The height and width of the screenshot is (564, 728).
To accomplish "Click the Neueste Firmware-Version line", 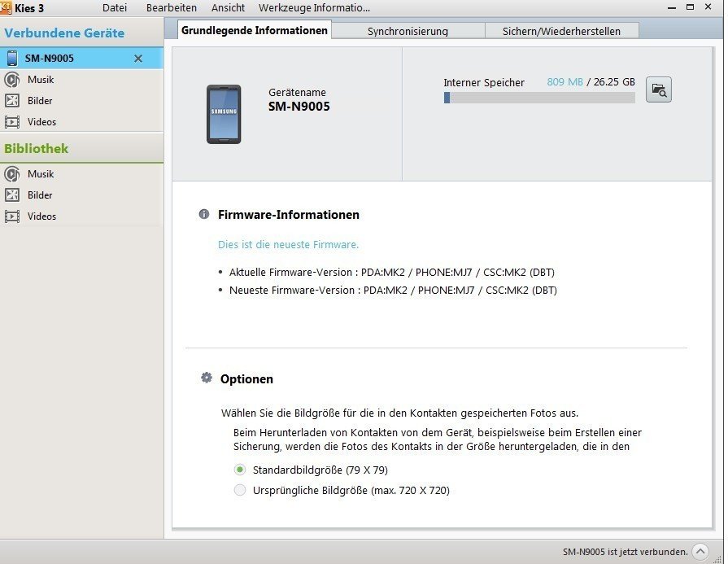I will coord(393,291).
